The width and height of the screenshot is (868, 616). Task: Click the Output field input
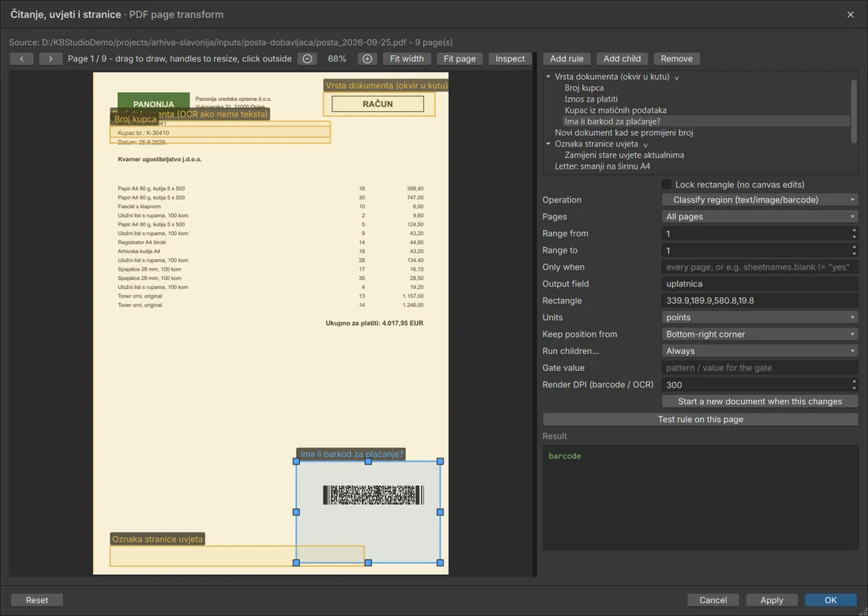760,284
